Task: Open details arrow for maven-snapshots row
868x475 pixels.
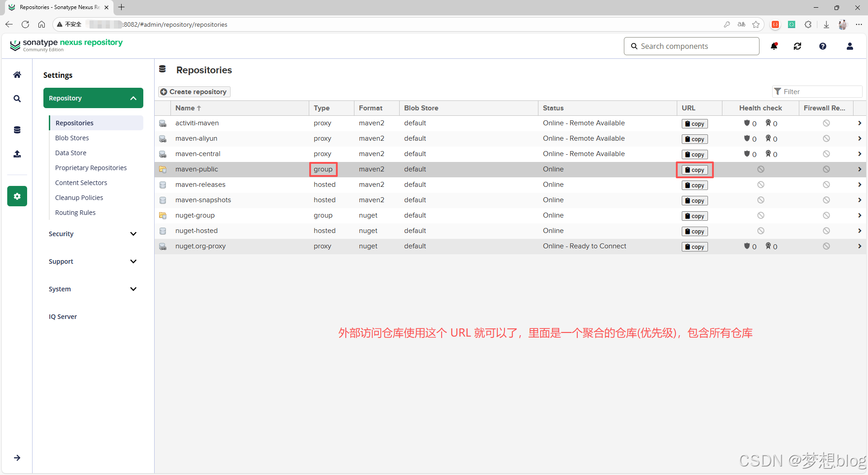Action: [x=859, y=200]
